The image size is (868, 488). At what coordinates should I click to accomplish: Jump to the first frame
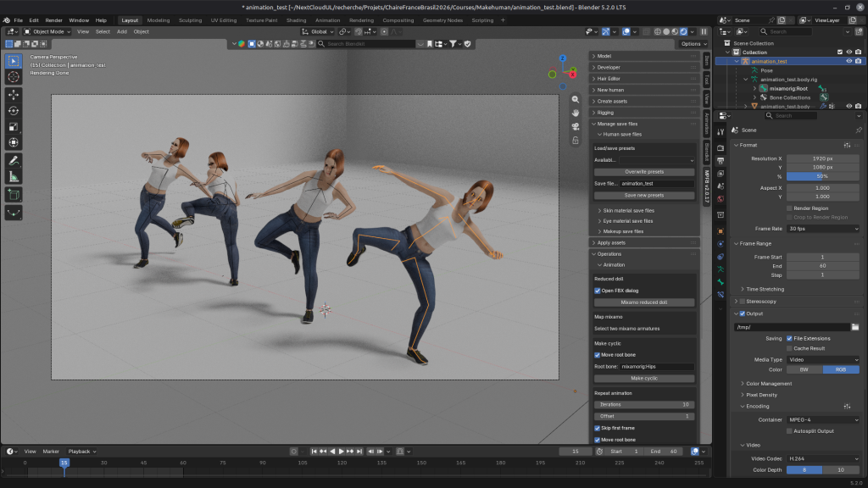314,452
